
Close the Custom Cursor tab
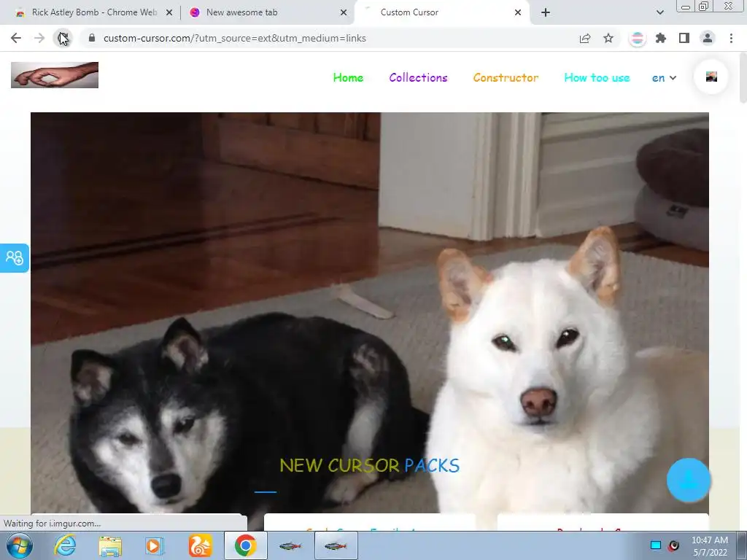(518, 12)
